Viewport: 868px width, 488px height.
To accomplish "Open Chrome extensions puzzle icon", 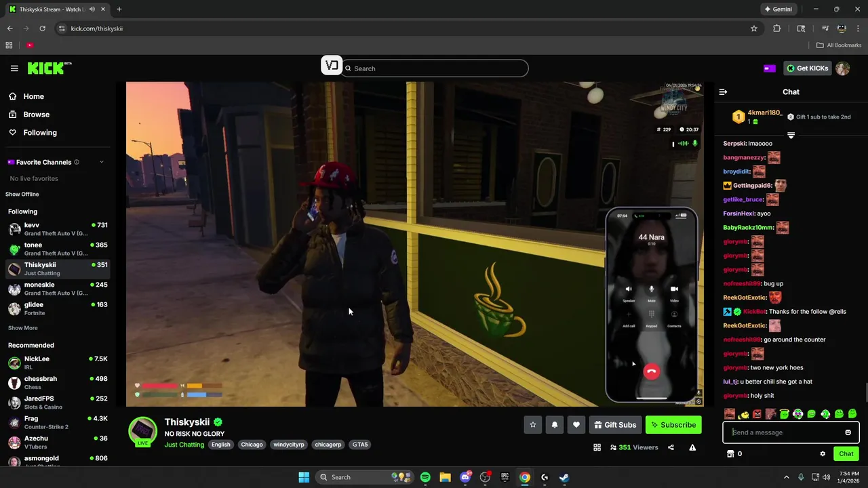I will pos(777,28).
